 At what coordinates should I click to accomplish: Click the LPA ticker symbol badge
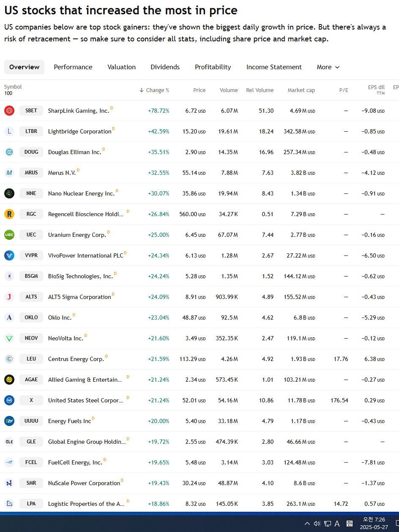[31, 504]
